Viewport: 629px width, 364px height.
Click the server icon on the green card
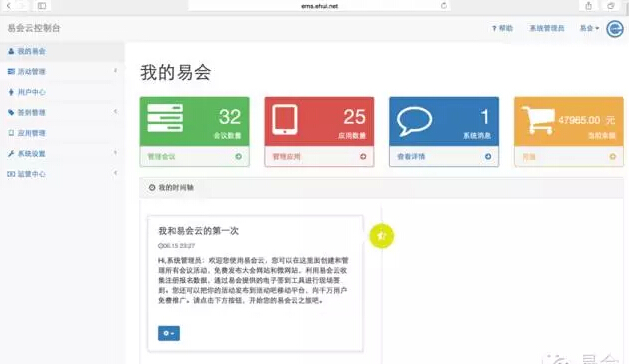point(165,118)
